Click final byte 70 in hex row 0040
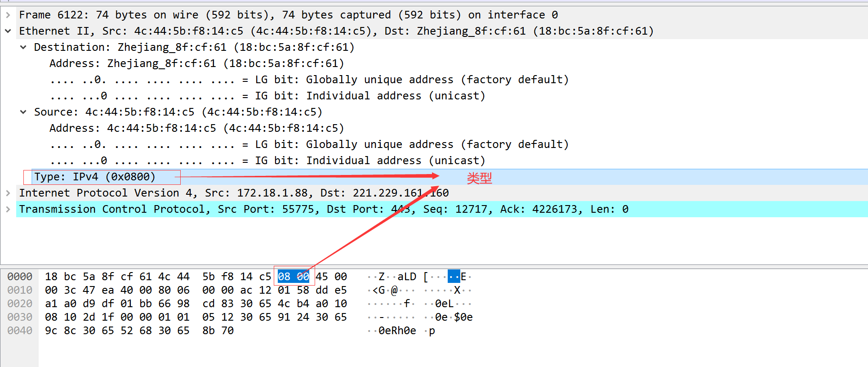Screen dimensions: 868x367 tap(227, 331)
